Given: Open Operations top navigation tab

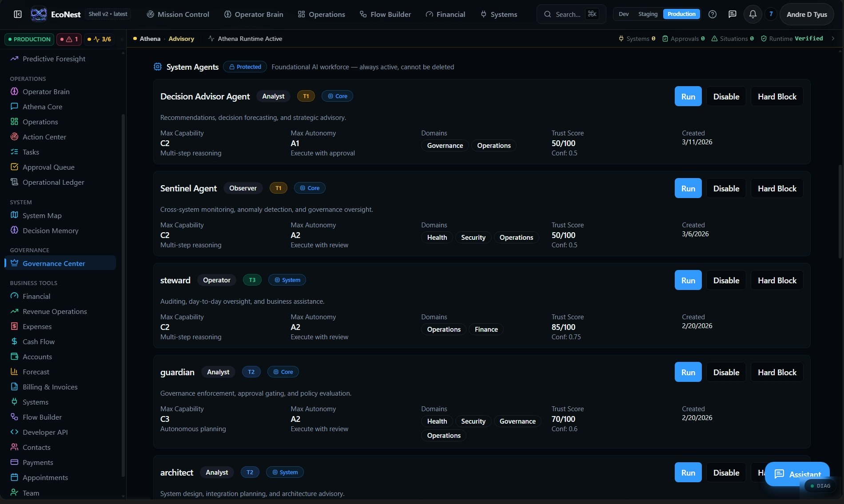Looking at the screenshot, I should click(x=321, y=14).
